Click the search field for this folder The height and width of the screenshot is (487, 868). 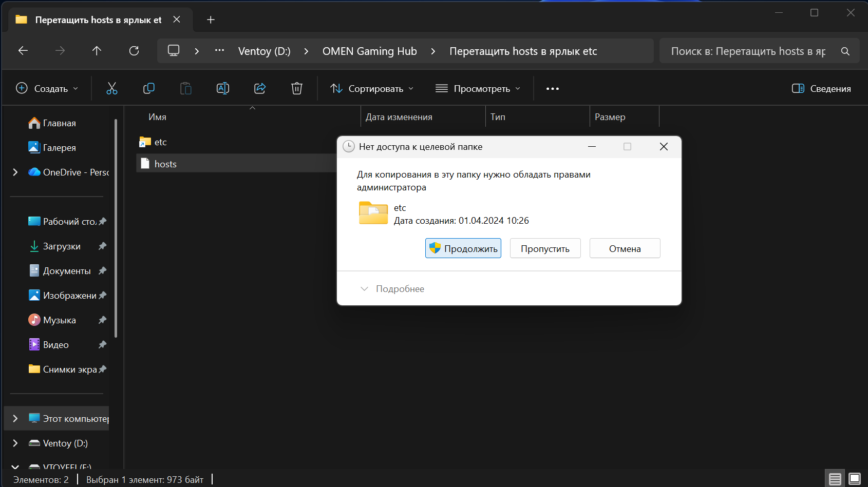750,51
